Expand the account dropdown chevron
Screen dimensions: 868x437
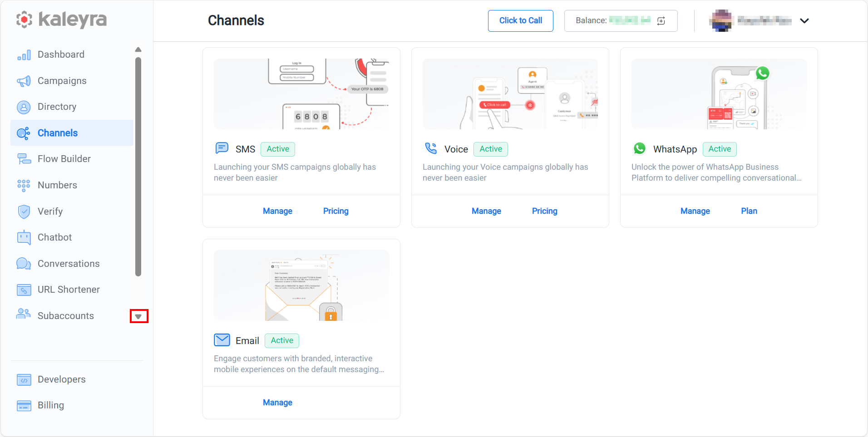pos(804,21)
